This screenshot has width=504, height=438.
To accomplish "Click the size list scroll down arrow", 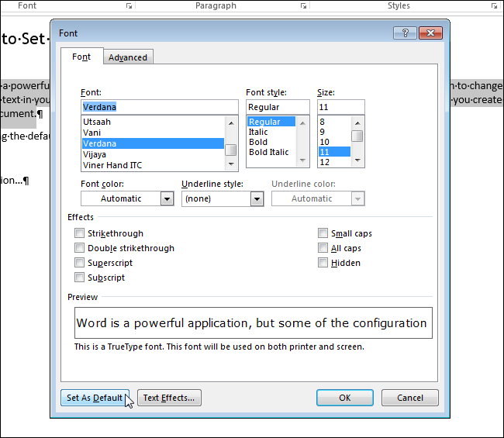I will [357, 160].
